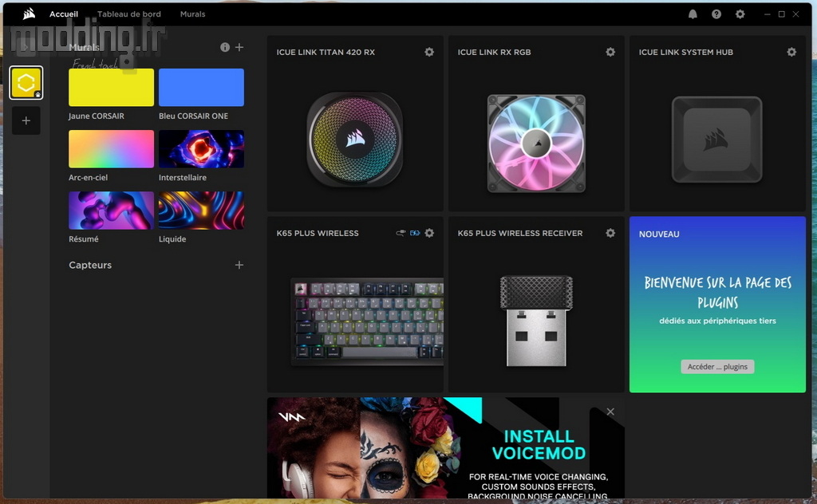This screenshot has width=817, height=504.
Task: Switch to the Accueil tab
Action: click(x=64, y=14)
